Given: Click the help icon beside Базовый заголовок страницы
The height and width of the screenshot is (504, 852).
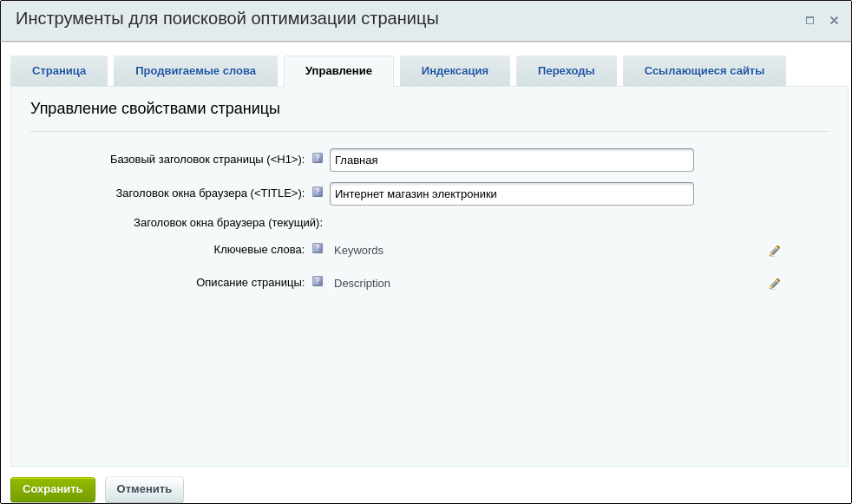Looking at the screenshot, I should (x=318, y=159).
